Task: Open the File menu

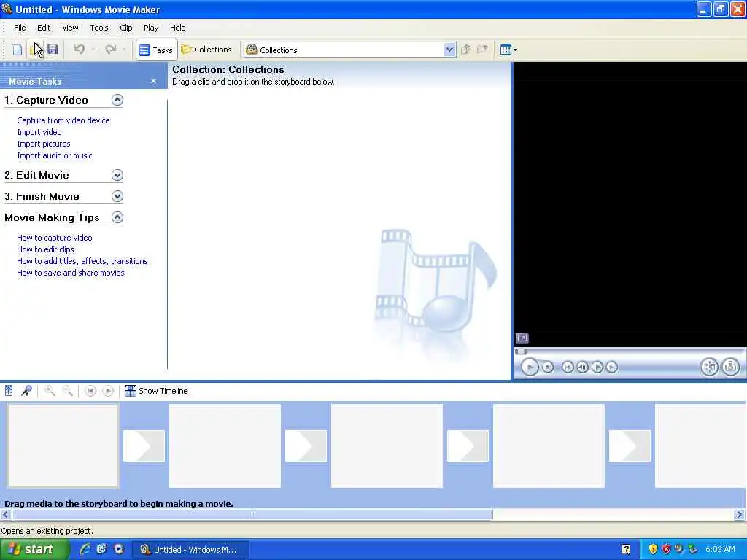Action: (20, 28)
